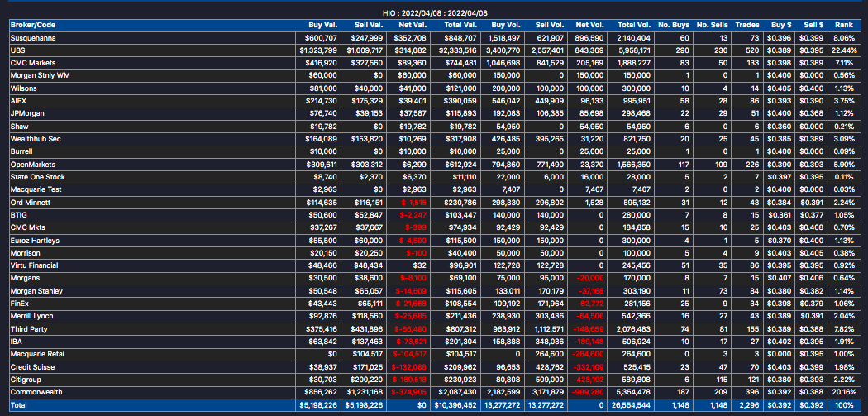Click the Commonwealth broker name
The height and width of the screenshot is (416, 868).
coord(36,392)
